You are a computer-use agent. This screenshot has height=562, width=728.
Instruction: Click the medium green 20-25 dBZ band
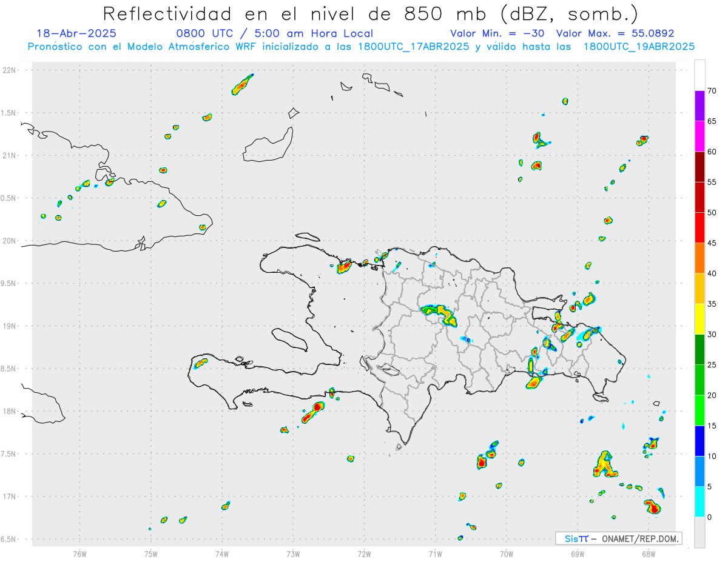click(x=699, y=380)
